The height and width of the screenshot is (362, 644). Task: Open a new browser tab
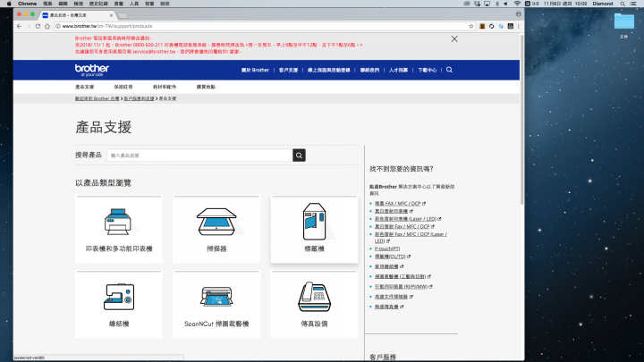(123, 15)
